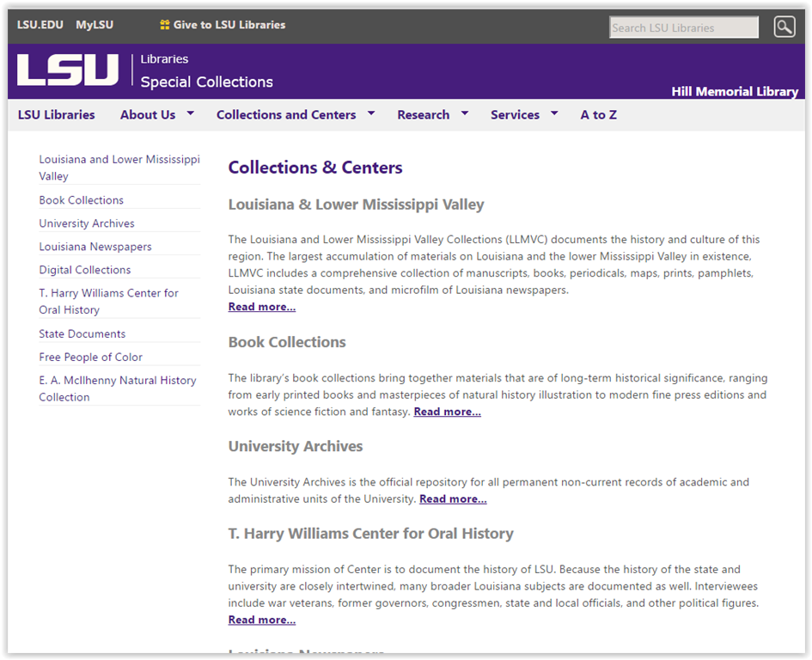Open sidebar Digital Collections link
Image resolution: width=812 pixels, height=660 pixels.
tap(85, 270)
